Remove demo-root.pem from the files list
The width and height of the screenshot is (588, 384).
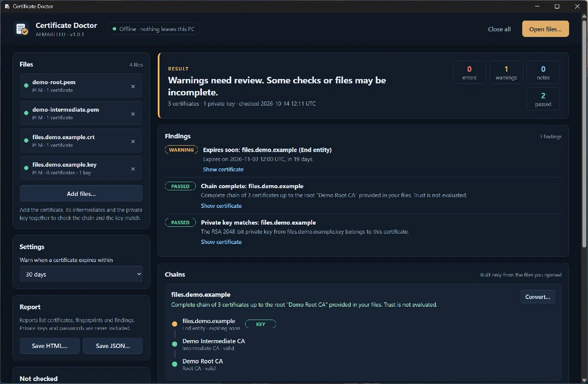[x=133, y=86]
